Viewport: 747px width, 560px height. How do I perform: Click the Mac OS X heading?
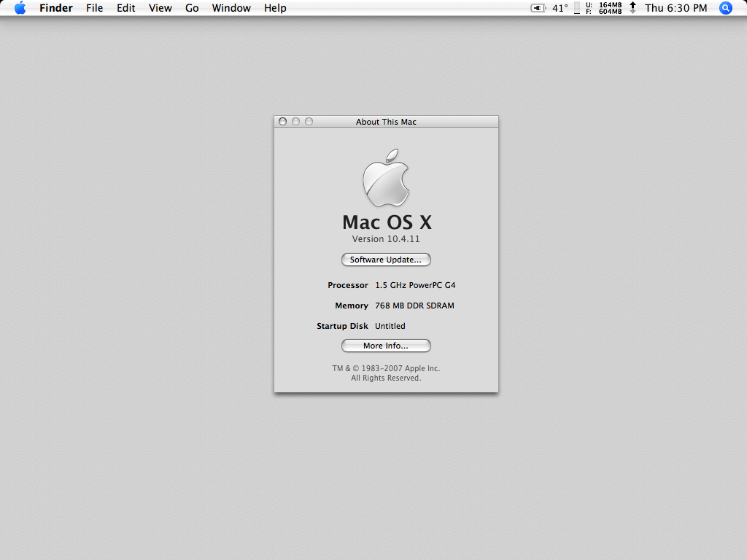(x=387, y=222)
